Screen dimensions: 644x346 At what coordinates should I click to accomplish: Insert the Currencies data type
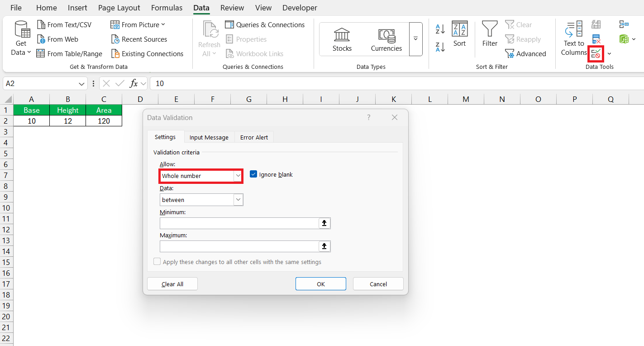[x=386, y=39]
